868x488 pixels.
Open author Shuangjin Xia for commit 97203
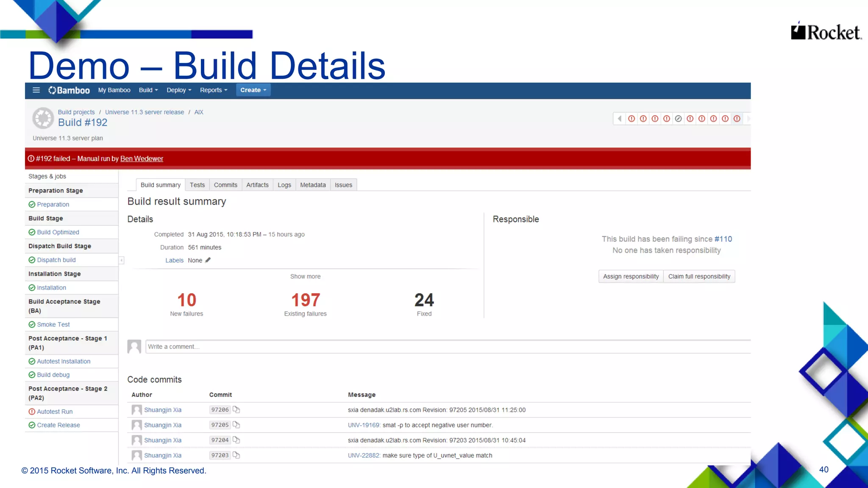click(x=163, y=456)
